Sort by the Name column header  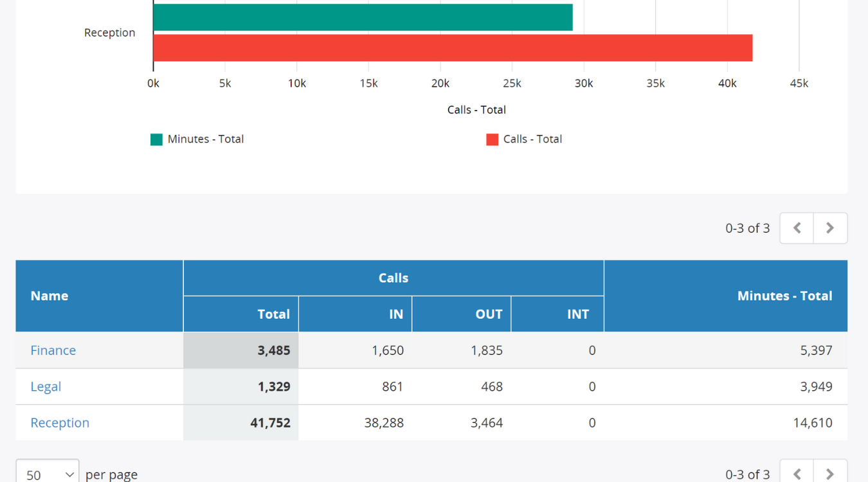[x=100, y=296]
